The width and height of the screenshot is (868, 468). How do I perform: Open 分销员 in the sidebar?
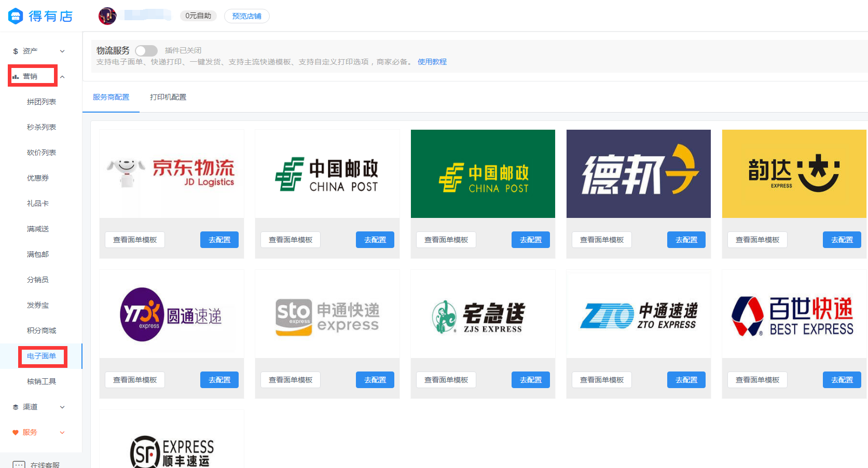[38, 280]
